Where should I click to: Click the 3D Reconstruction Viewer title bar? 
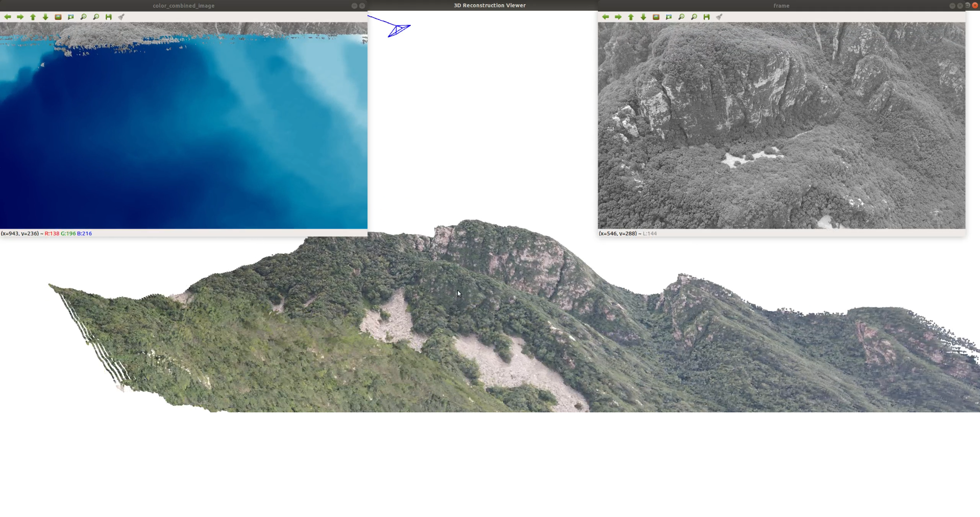click(x=489, y=5)
